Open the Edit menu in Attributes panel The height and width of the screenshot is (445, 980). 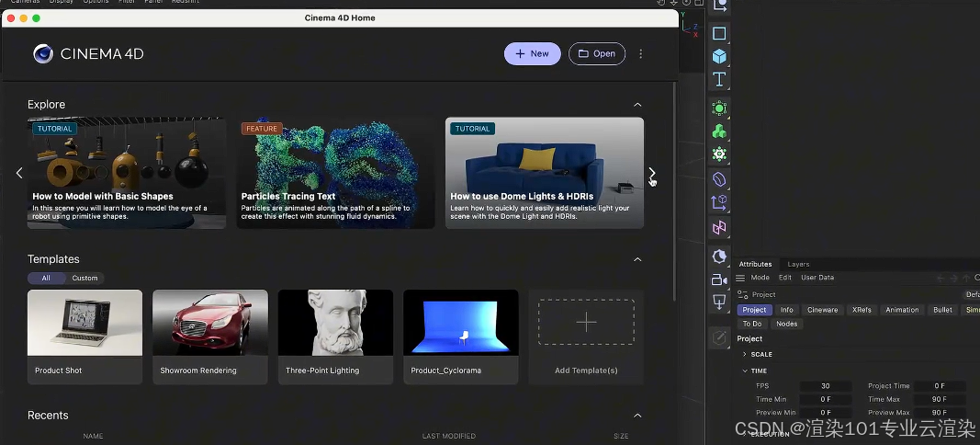(785, 278)
